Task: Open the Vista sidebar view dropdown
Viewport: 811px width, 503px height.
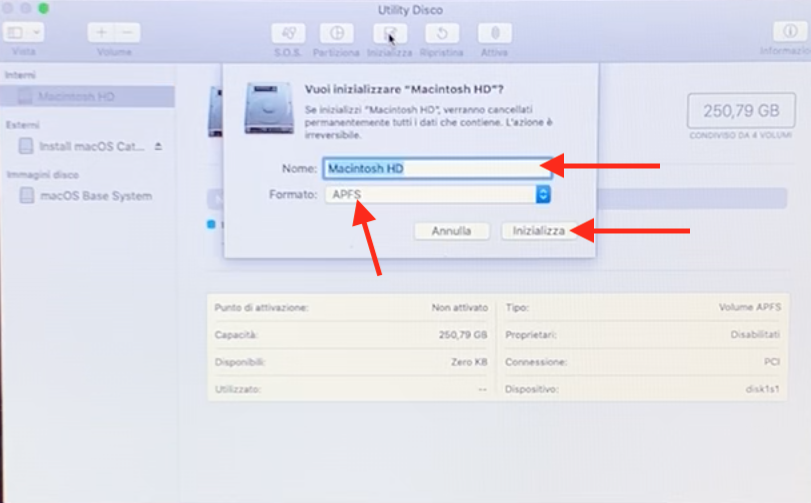Action: [23, 33]
